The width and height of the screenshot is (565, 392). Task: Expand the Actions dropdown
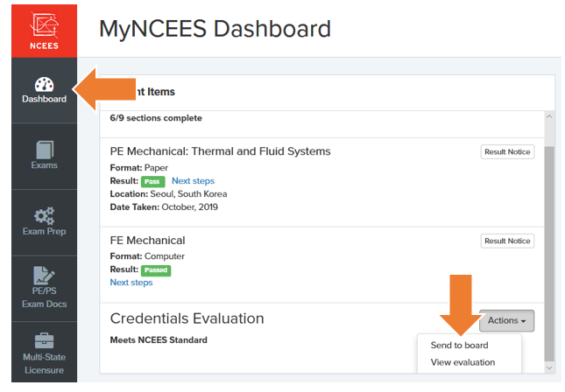point(506,321)
